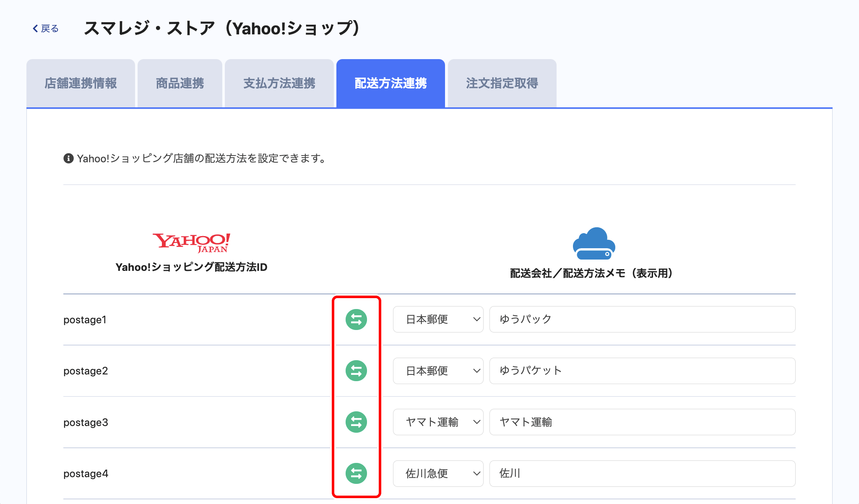
Task: Open the ヤマト運輸 carrier dropdown
Action: pos(438,422)
